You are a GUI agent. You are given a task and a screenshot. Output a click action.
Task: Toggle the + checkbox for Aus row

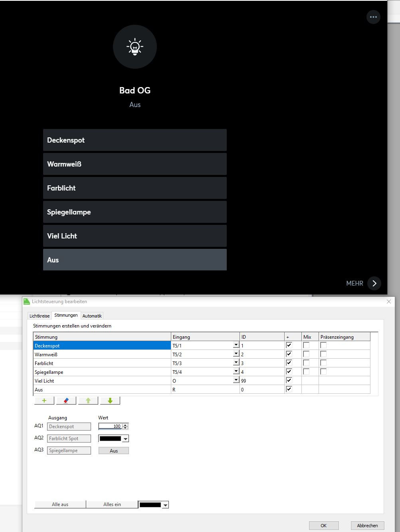coord(289,389)
